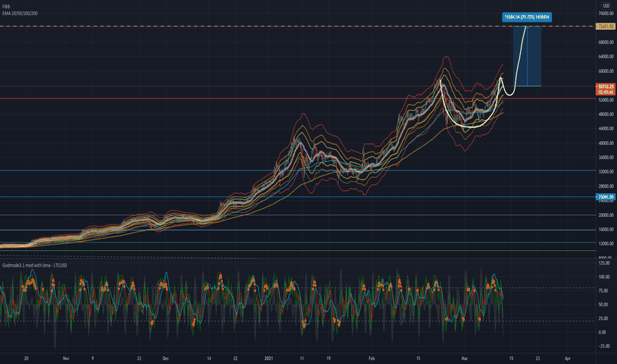Screen dimensions: 617x364
Task: Click the 125.00 oscillator scale value
Action: (x=604, y=263)
